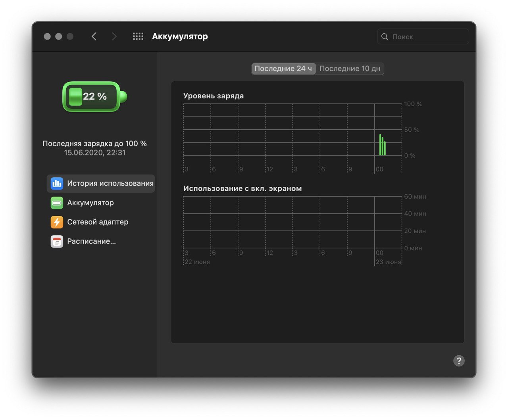This screenshot has height=420, width=508.
Task: Click the 100 % axis label
Action: pos(413,104)
